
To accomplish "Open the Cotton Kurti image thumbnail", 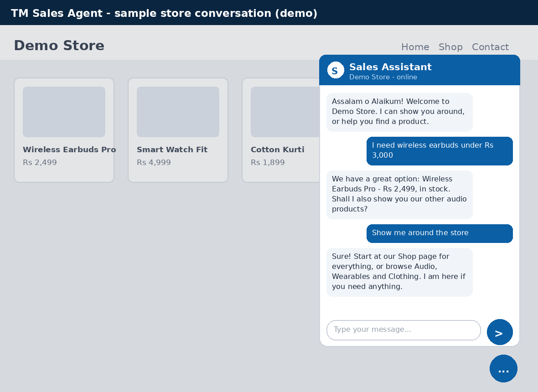I will click(285, 112).
